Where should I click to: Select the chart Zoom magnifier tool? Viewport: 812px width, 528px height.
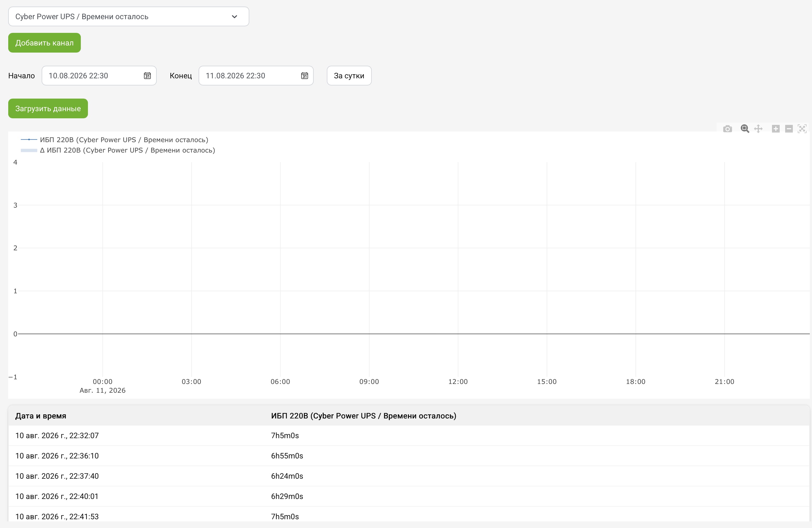point(745,129)
